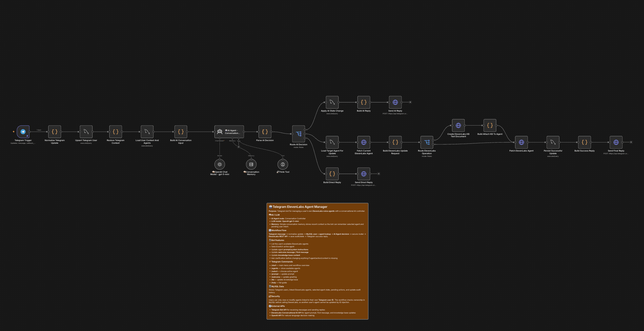Open the Build Success Reply node
Screen dimensions: 644x331
pos(585,142)
